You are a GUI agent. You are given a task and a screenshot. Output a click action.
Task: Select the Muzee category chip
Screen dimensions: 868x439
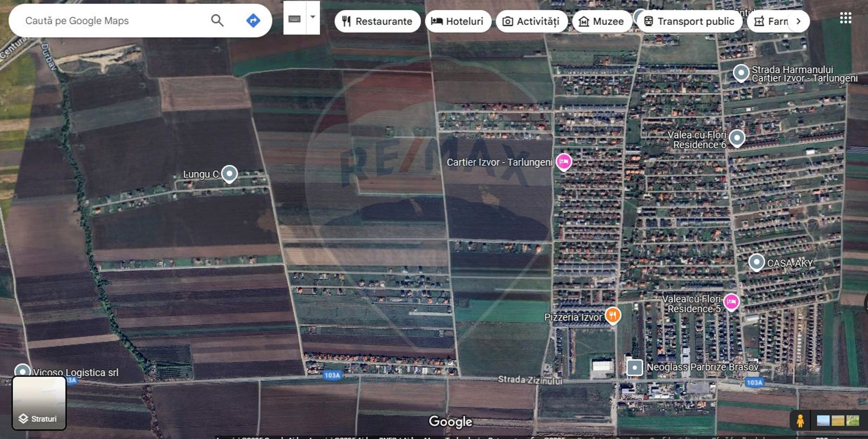(601, 21)
